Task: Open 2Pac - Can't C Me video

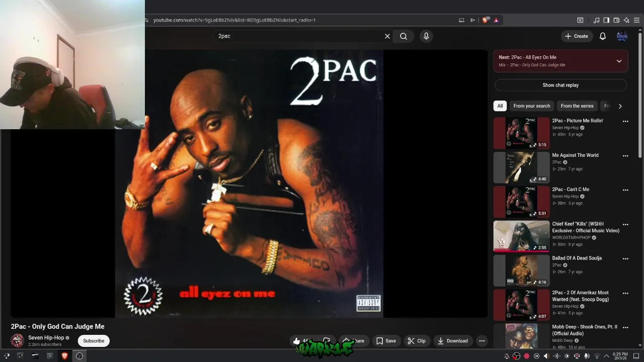Action: [521, 202]
